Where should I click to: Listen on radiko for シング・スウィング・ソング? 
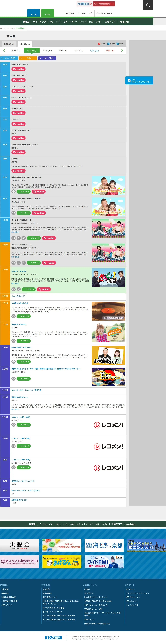(19, 91)
